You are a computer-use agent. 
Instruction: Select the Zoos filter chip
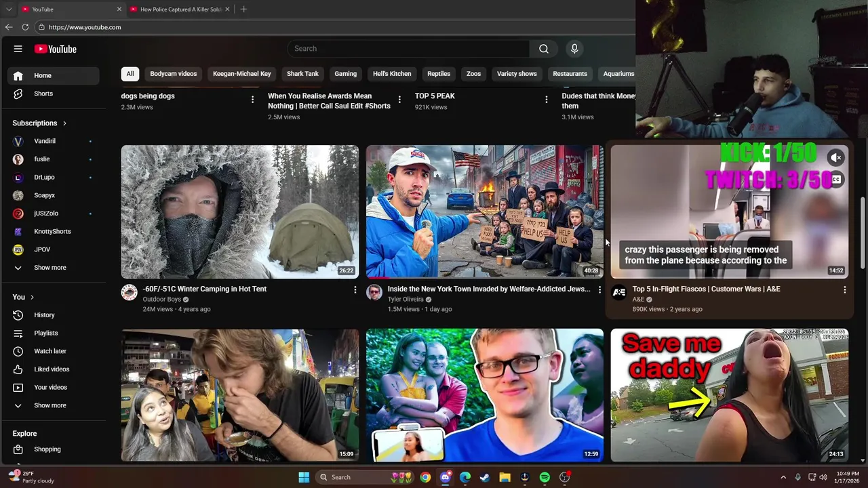pos(473,74)
